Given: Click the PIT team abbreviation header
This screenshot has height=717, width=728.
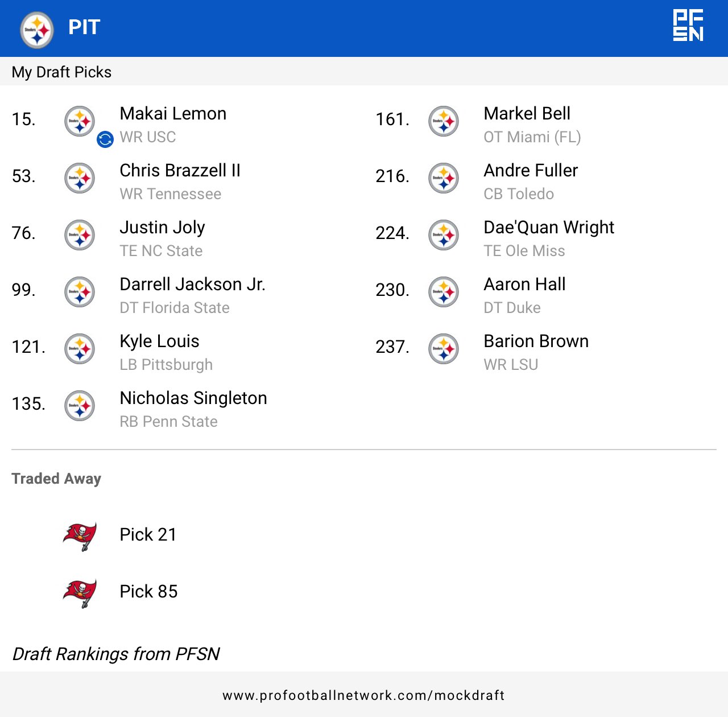Looking at the screenshot, I should click(84, 27).
